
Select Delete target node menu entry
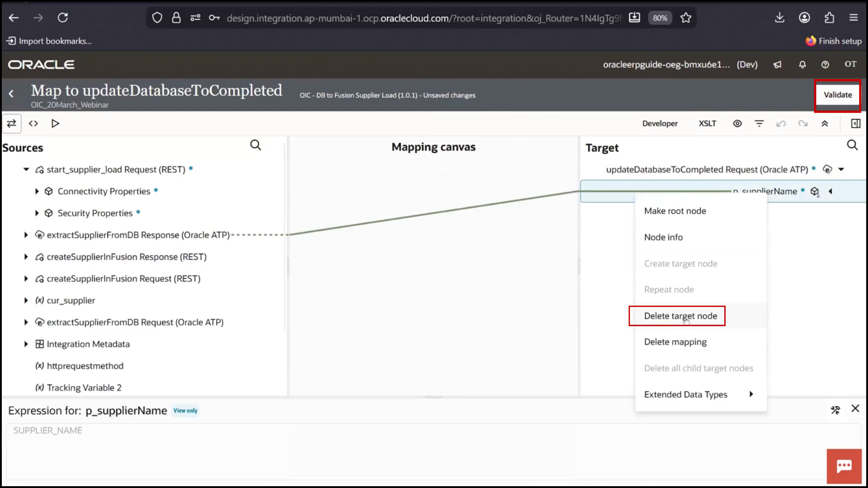pyautogui.click(x=680, y=316)
